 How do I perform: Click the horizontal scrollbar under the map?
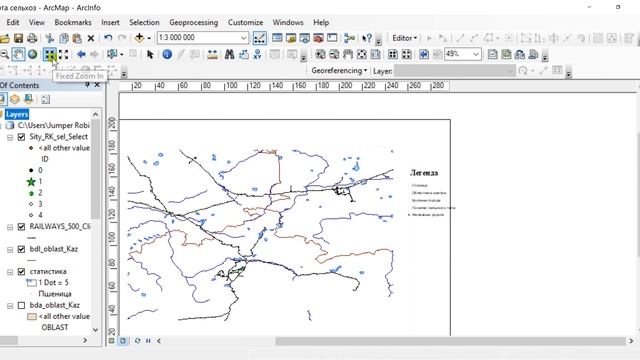coord(450,340)
